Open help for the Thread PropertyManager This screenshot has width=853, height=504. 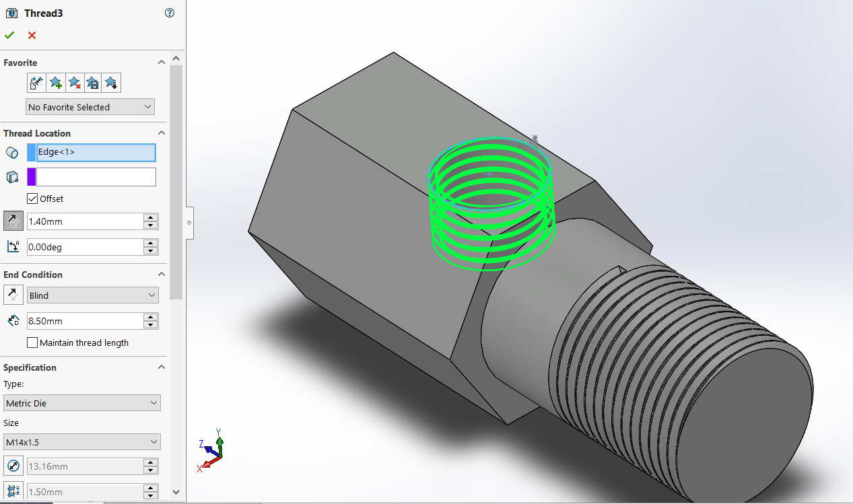(170, 13)
